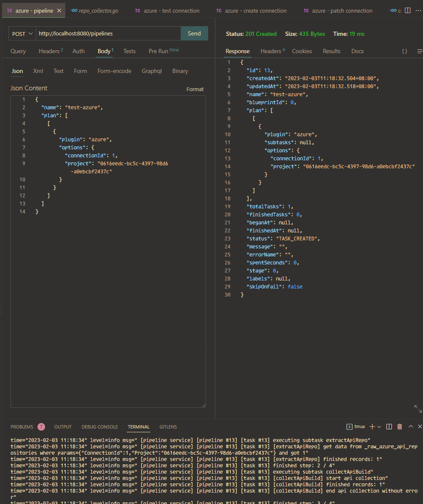Image resolution: width=423 pixels, height=504 pixels.
Task: Close the bottom panel
Action: (x=420, y=426)
